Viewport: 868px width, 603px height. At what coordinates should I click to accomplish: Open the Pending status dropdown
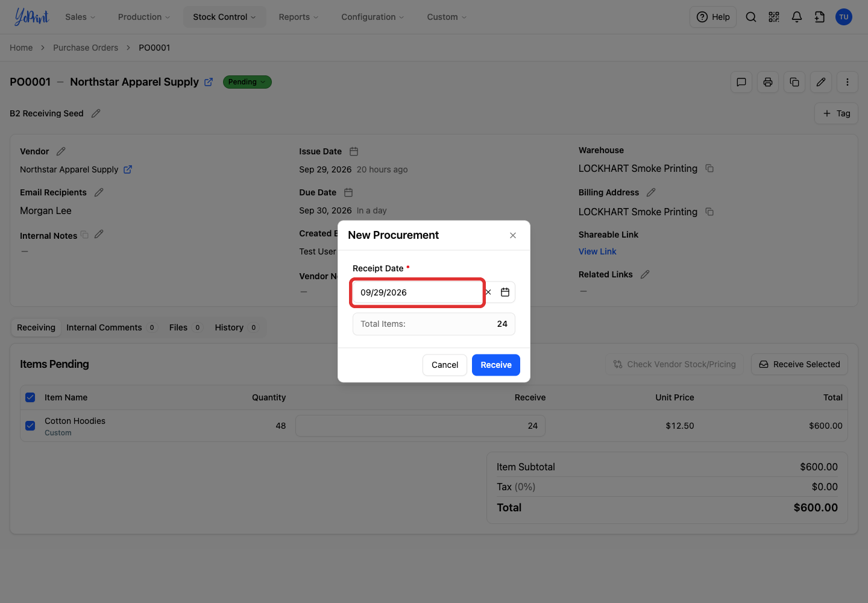(x=247, y=82)
